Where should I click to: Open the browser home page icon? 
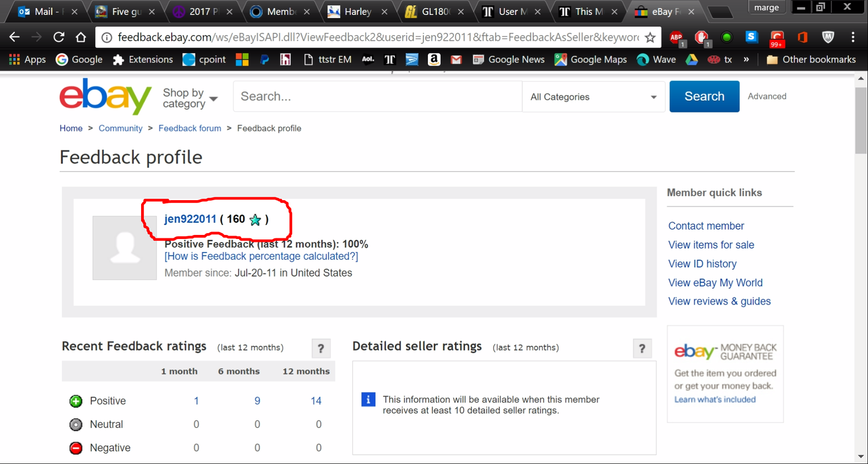[81, 37]
